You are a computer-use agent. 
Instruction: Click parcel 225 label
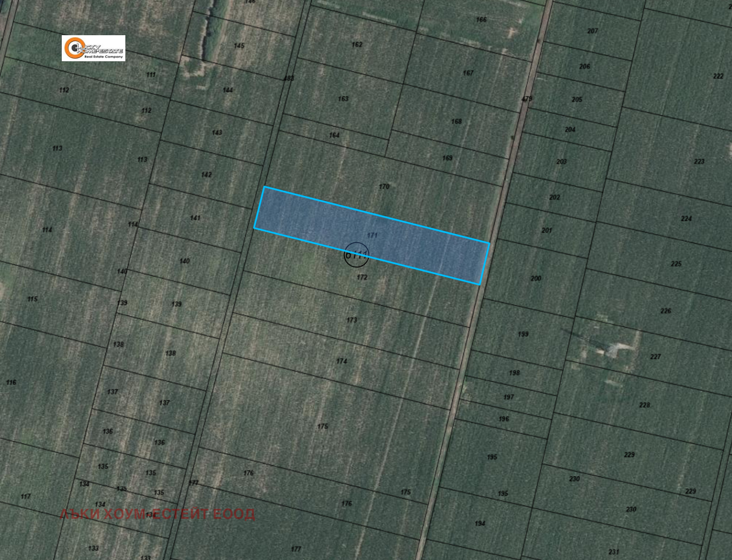tap(676, 264)
